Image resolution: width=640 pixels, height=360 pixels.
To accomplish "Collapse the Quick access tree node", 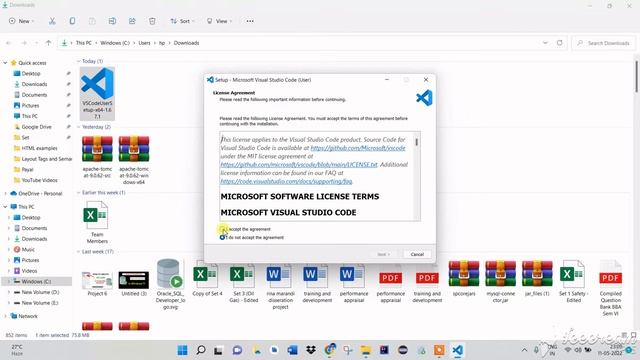I will (x=5, y=63).
